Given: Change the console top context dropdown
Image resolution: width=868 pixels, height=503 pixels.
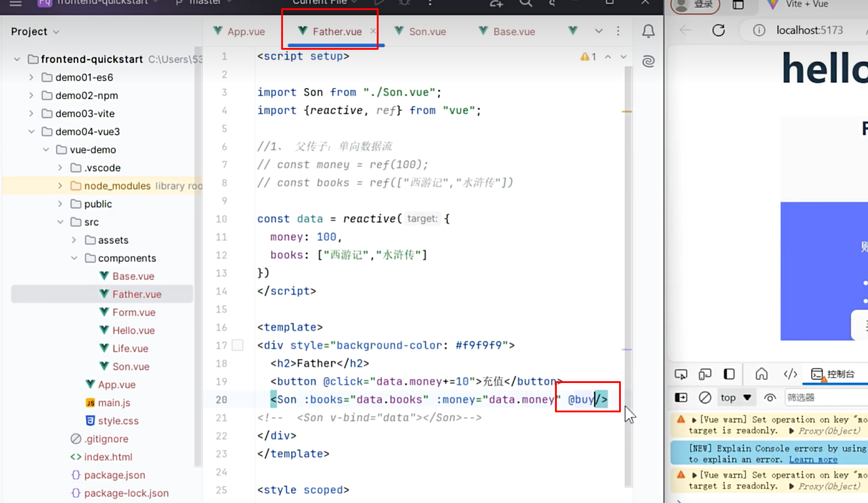Looking at the screenshot, I should [736, 398].
